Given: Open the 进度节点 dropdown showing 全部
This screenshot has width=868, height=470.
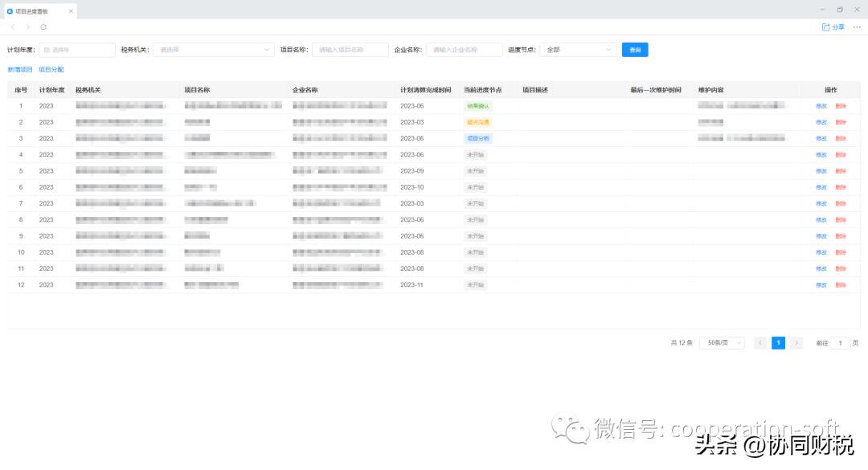Looking at the screenshot, I should 577,49.
